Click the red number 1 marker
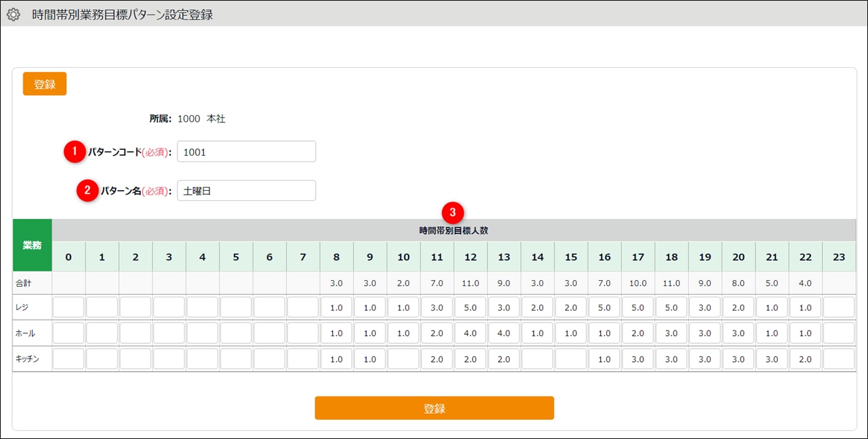 point(74,152)
